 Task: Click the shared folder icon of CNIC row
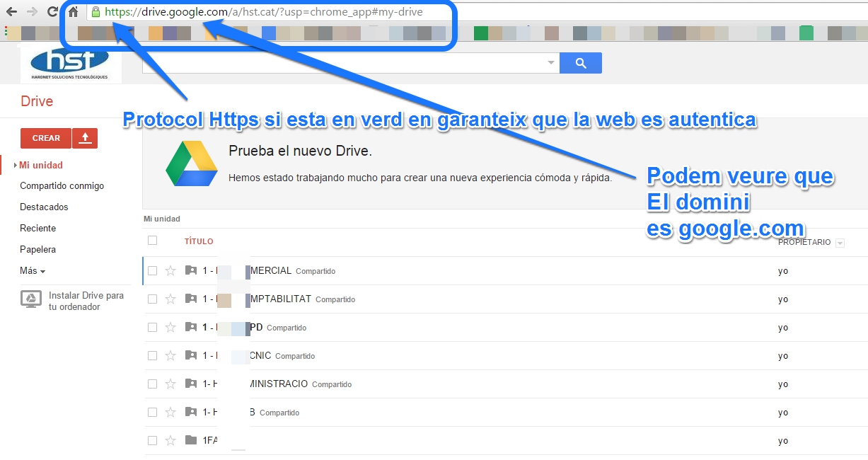click(190, 355)
